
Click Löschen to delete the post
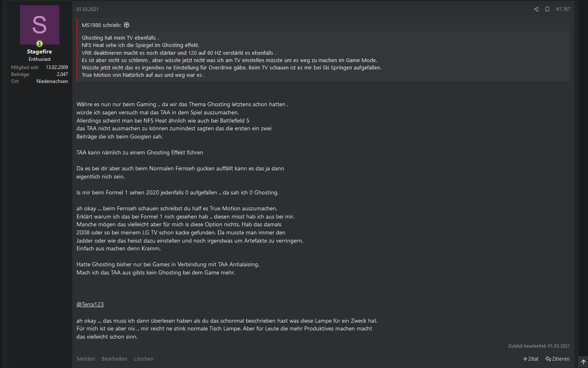[144, 359]
